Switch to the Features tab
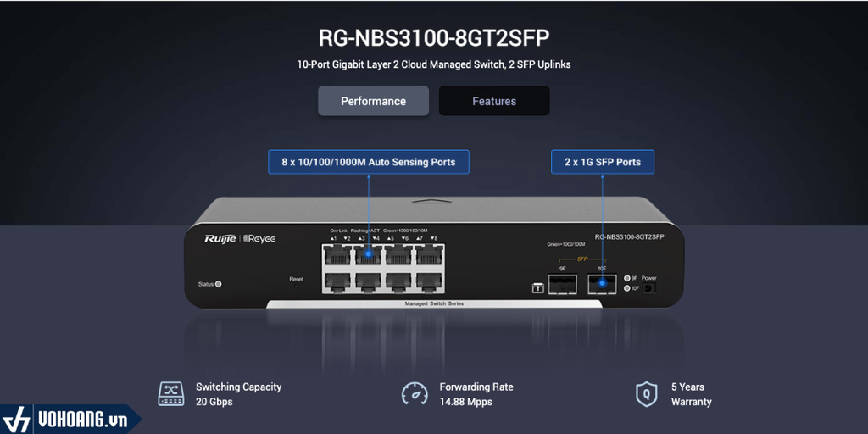The image size is (868, 434). [x=494, y=101]
